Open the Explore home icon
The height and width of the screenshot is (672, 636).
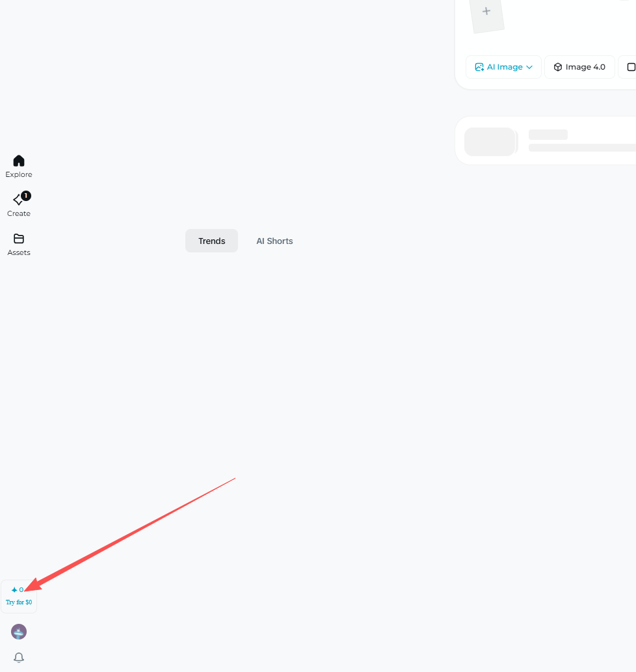[19, 161]
